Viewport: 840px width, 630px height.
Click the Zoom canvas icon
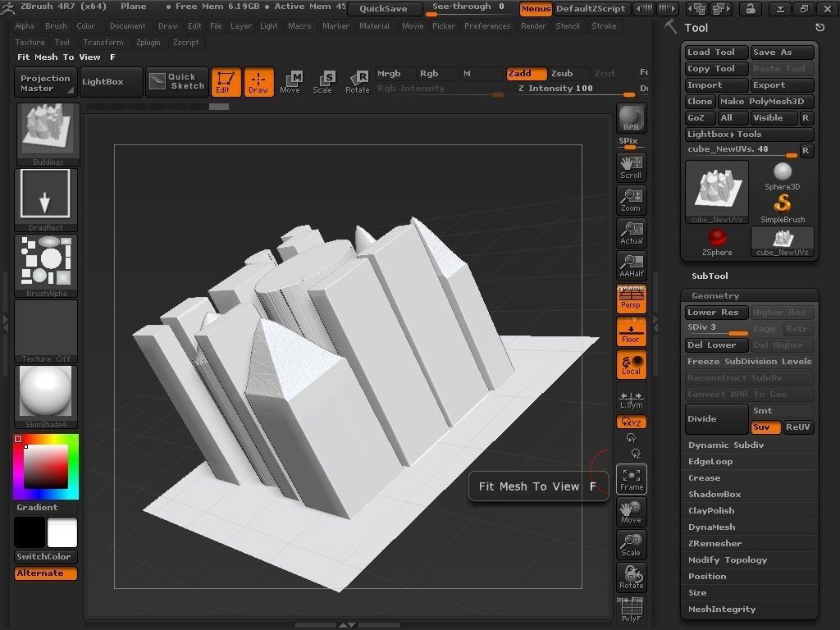coord(631,200)
